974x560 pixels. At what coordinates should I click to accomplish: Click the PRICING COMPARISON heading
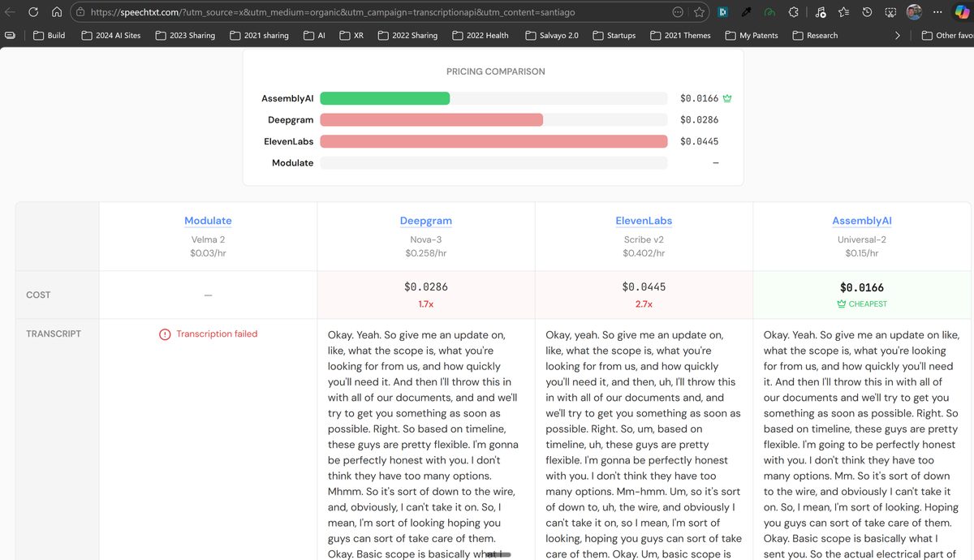click(x=496, y=71)
